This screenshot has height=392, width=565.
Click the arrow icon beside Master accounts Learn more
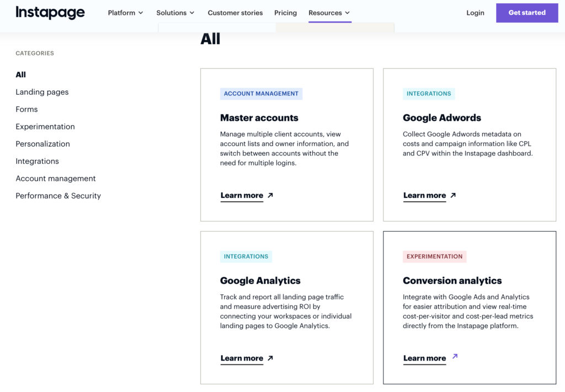tap(269, 195)
